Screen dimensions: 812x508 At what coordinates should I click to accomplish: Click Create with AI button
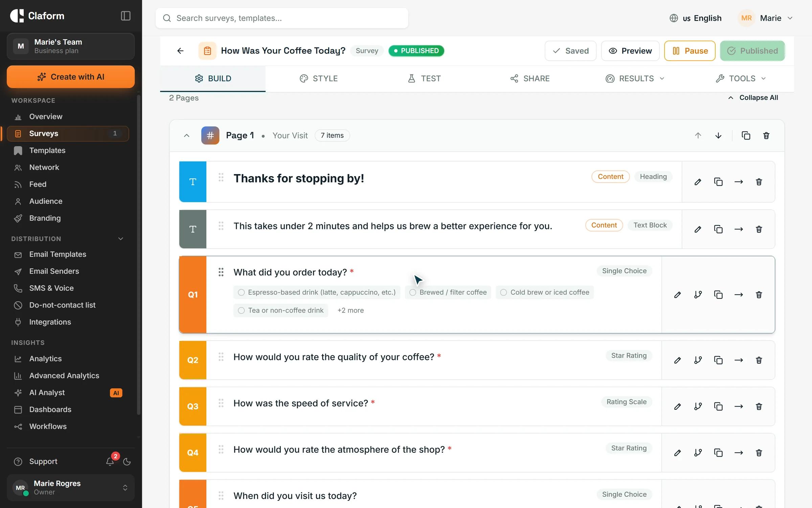[71, 77]
